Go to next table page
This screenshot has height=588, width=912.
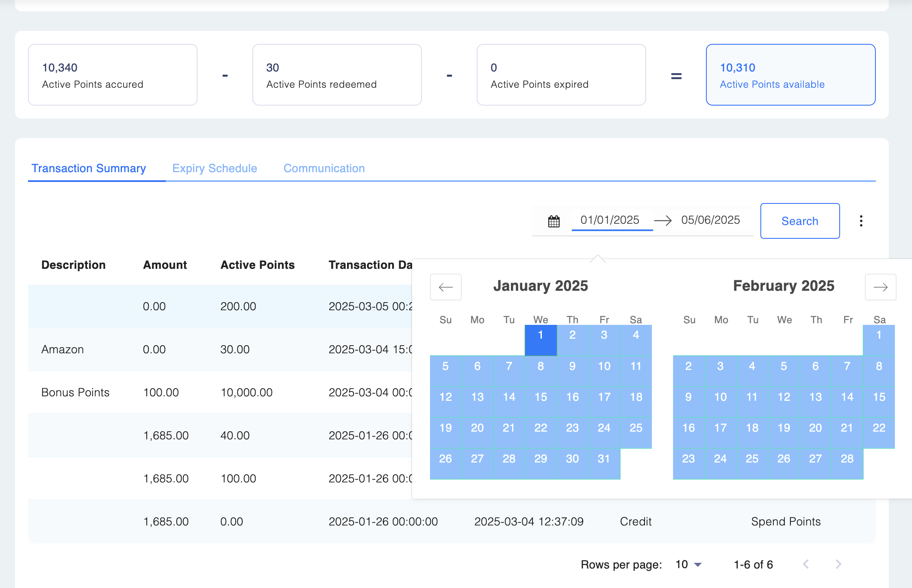click(838, 564)
